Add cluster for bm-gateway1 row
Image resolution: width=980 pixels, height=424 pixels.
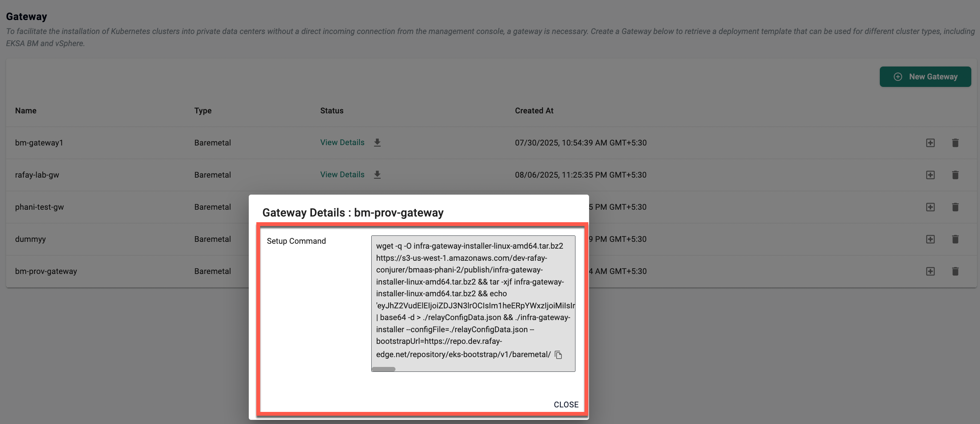930,143
